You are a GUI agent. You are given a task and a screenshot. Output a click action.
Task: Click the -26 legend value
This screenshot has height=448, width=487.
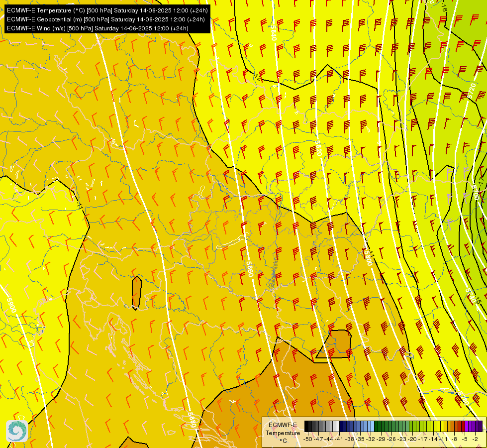[x=391, y=439]
